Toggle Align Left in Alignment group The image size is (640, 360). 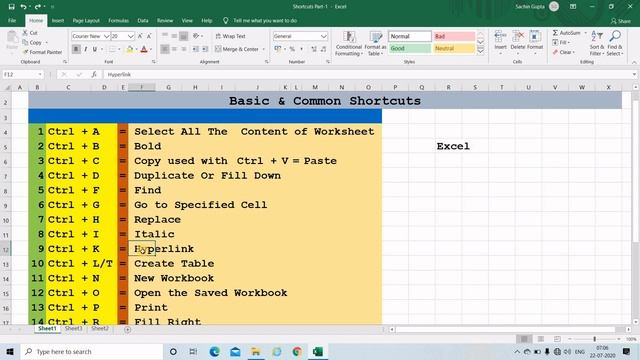click(x=164, y=49)
